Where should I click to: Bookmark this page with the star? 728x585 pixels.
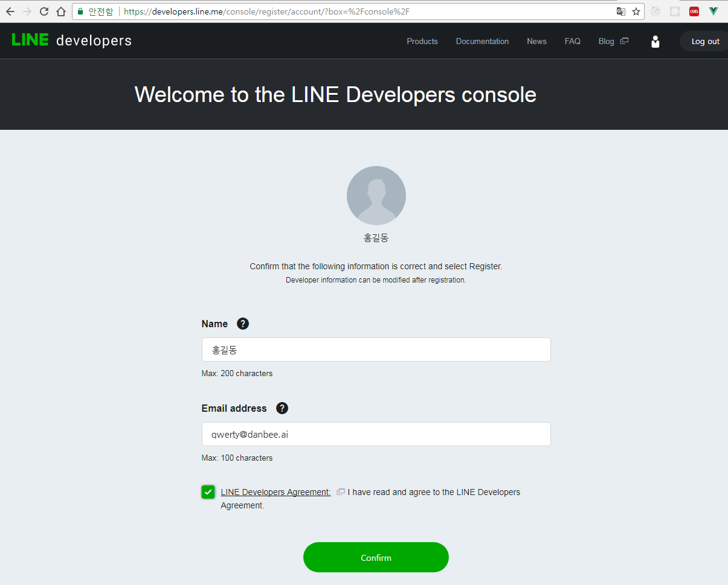(x=636, y=11)
